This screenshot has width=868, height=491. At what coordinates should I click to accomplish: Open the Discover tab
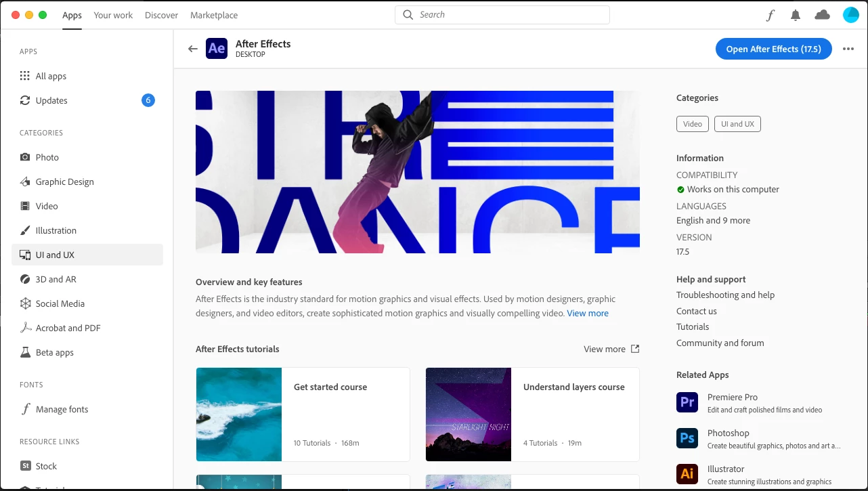pos(161,15)
